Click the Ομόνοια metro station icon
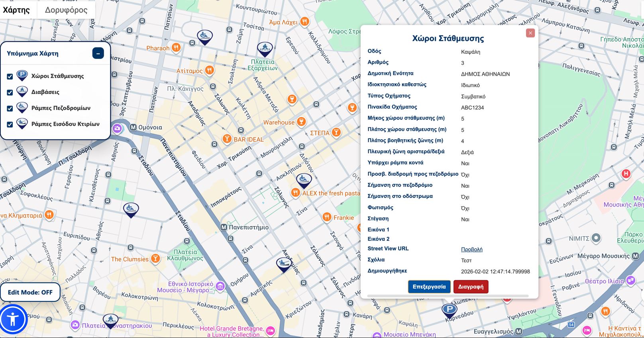This screenshot has width=644, height=338. [x=133, y=127]
